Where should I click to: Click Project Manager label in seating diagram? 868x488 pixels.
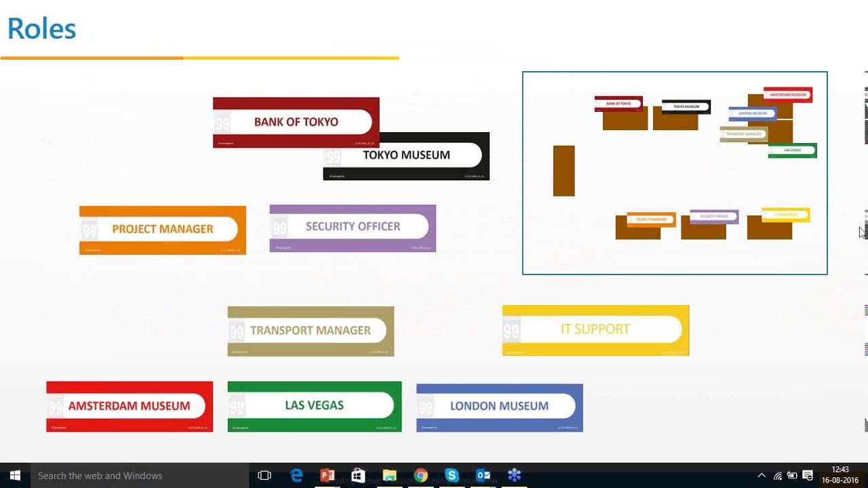tap(652, 220)
